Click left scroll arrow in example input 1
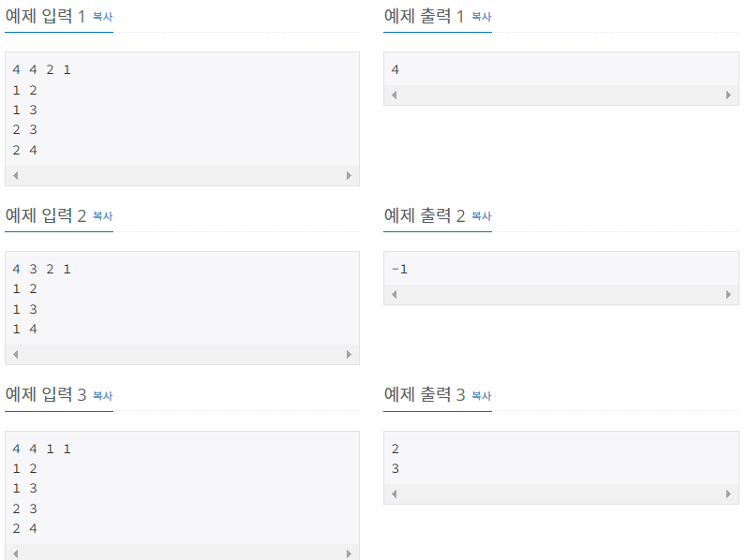The image size is (746, 560). coord(15,175)
